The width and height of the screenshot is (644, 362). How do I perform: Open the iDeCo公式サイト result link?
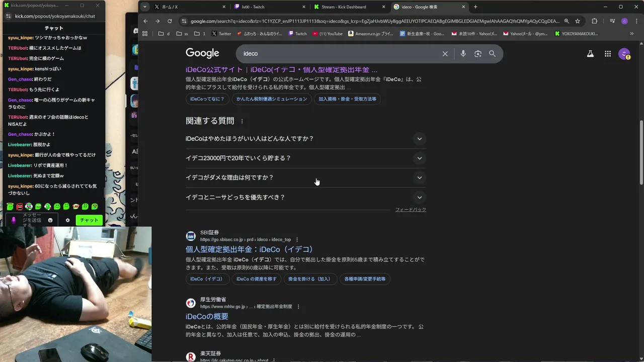pyautogui.click(x=281, y=70)
